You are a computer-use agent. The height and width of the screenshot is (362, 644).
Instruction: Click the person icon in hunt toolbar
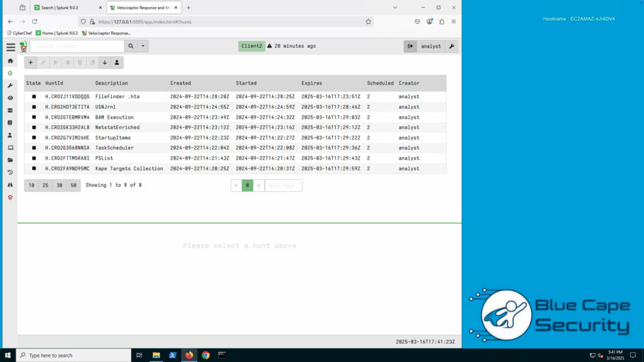(117, 63)
